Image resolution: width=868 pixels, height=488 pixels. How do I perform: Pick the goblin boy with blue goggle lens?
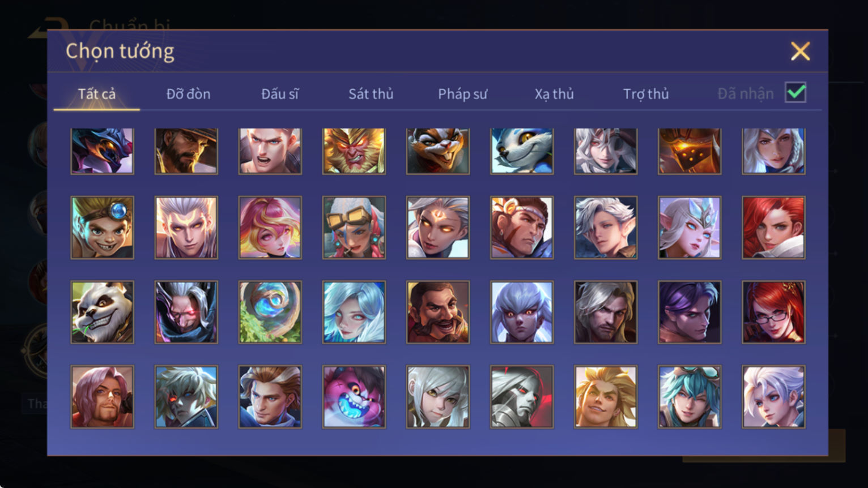[x=103, y=228]
